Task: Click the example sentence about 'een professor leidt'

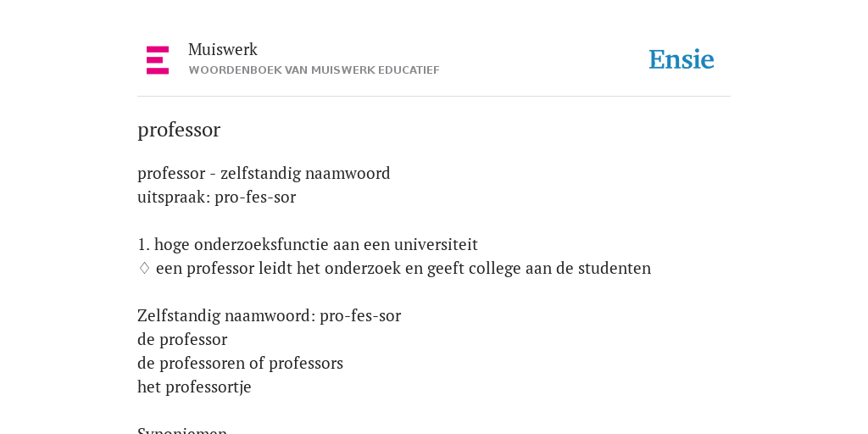Action: pos(403,269)
